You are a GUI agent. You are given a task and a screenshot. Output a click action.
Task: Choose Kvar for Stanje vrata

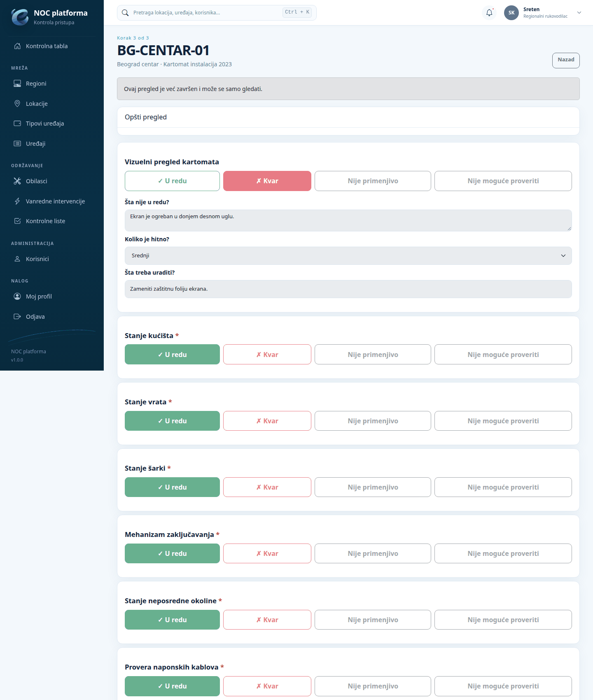pos(267,421)
